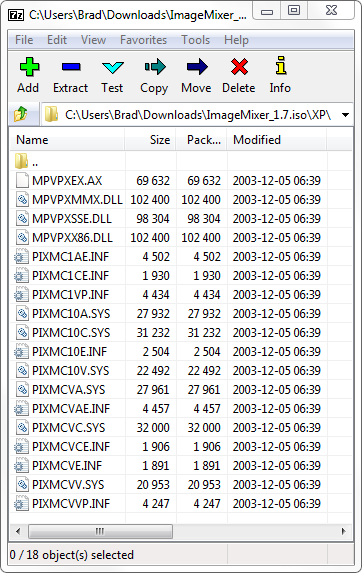Click size 27 961 of PIXMCVA.SYS
The height and width of the screenshot is (573, 362).
[x=153, y=389]
